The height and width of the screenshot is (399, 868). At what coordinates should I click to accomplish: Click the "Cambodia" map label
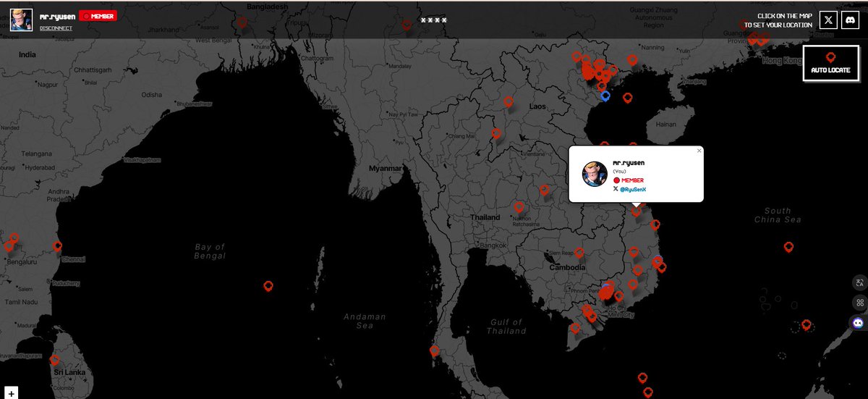point(566,267)
